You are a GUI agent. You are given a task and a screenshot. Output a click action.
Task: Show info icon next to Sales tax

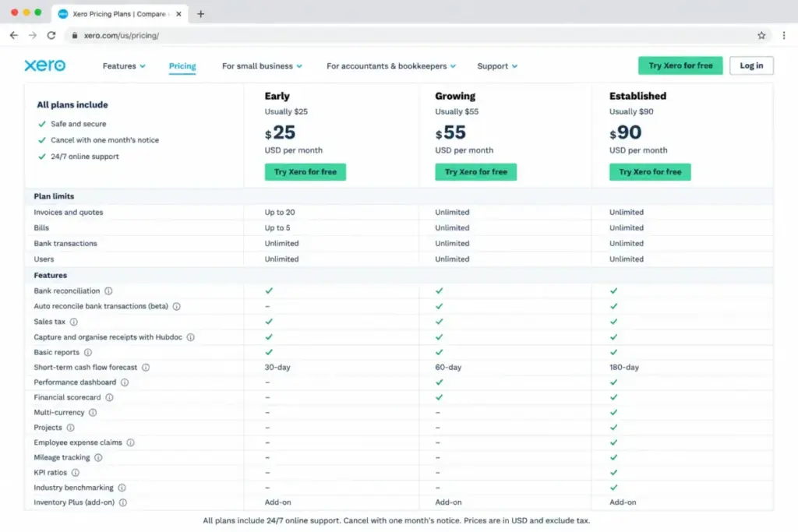(x=74, y=322)
